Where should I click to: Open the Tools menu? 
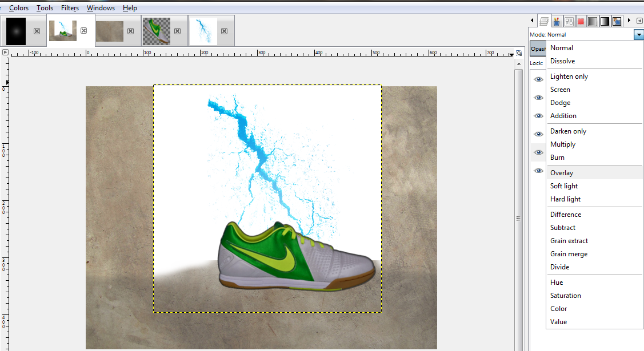45,8
